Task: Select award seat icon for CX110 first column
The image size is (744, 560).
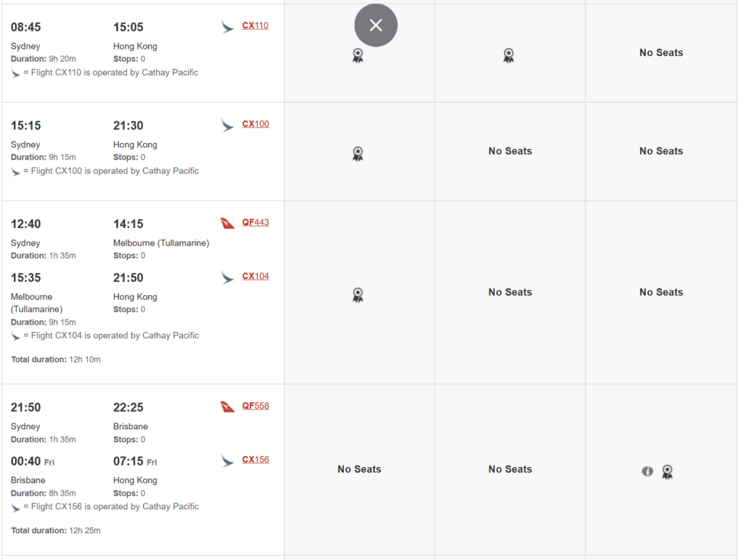Action: [x=357, y=55]
